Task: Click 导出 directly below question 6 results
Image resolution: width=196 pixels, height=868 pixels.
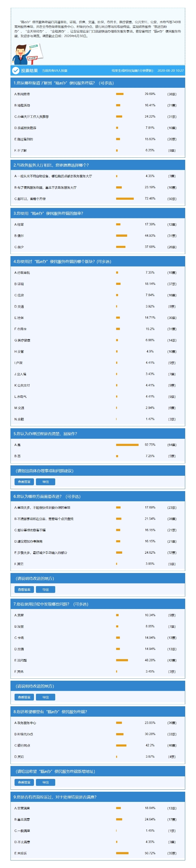Action: click(45, 589)
